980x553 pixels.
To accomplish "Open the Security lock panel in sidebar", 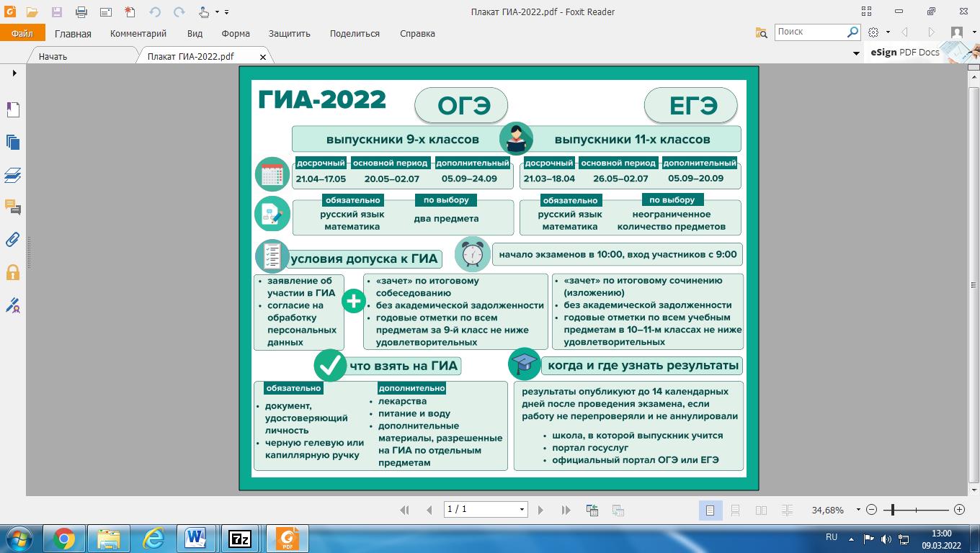I will point(13,272).
